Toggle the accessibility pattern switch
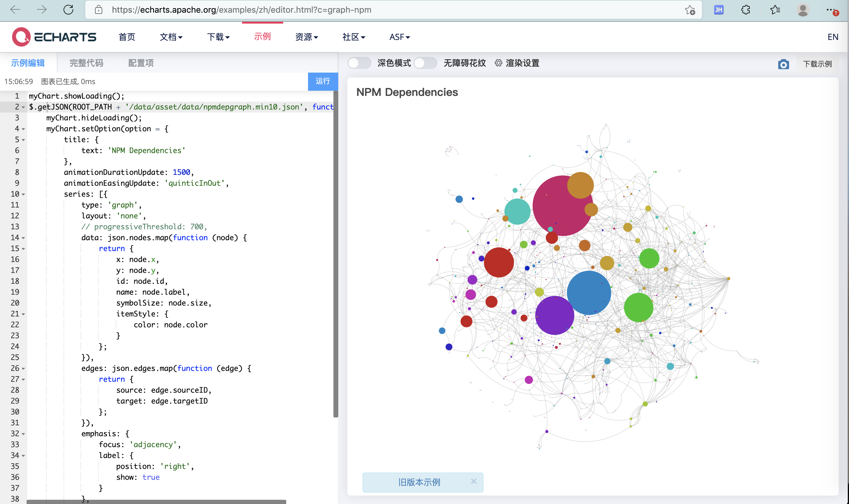 425,63
